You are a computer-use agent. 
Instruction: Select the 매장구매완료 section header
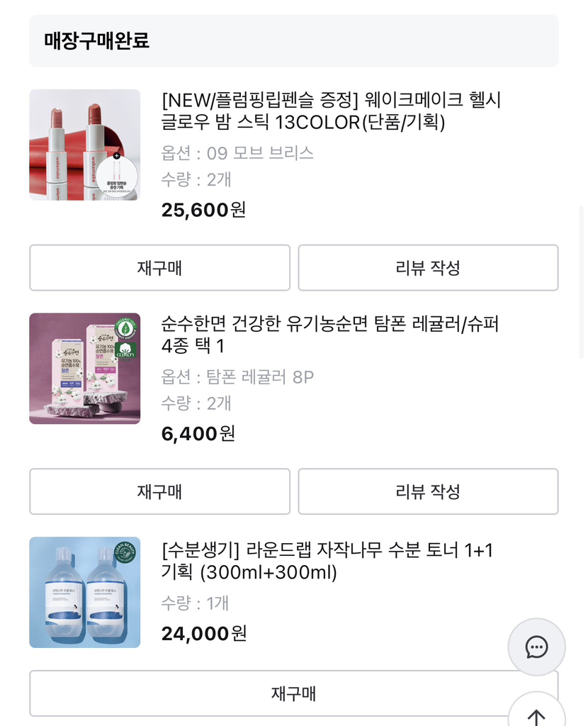coord(97,40)
